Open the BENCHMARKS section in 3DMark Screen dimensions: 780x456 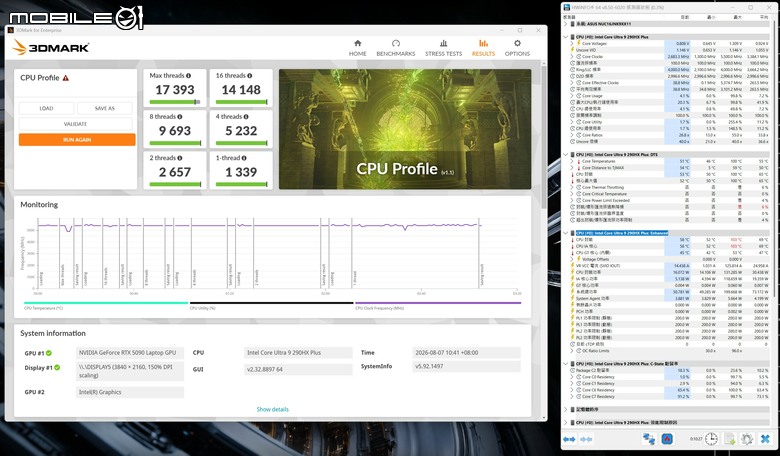coord(395,48)
